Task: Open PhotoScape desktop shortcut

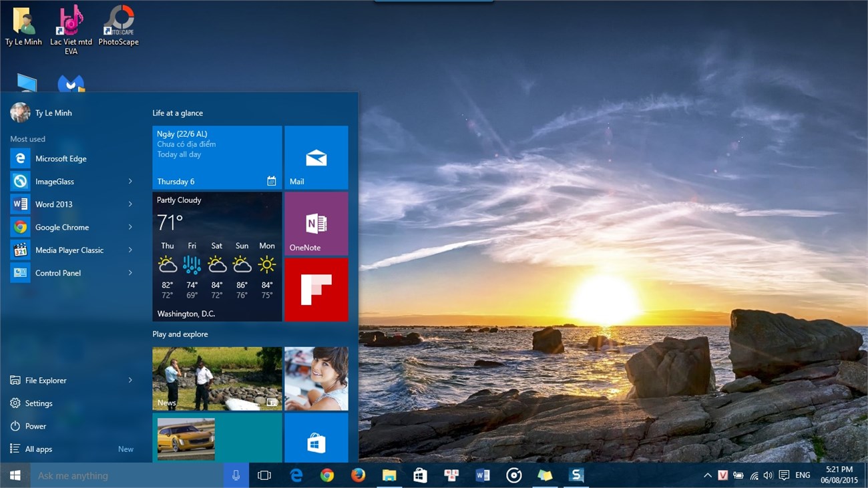Action: [x=118, y=26]
